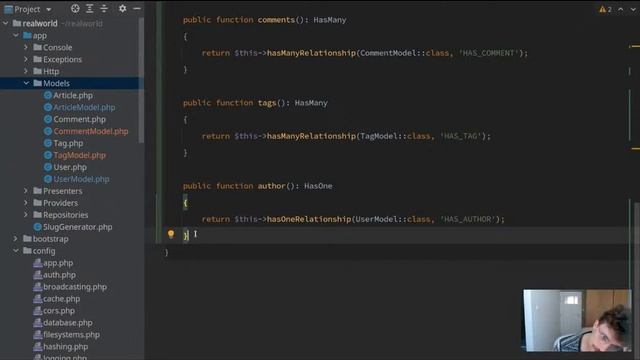Select Tag.php file

click(68, 143)
